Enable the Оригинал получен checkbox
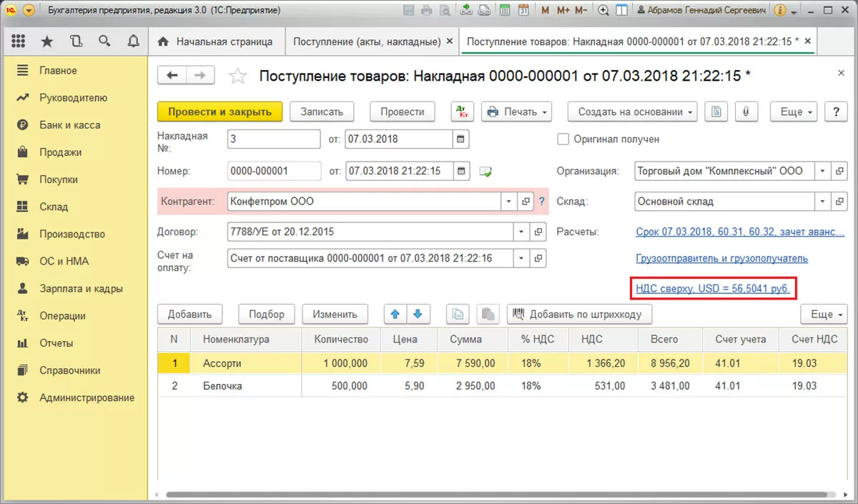 pyautogui.click(x=563, y=139)
